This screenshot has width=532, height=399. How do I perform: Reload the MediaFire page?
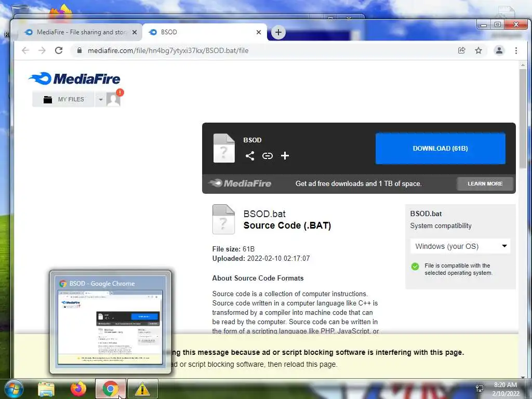(x=59, y=50)
